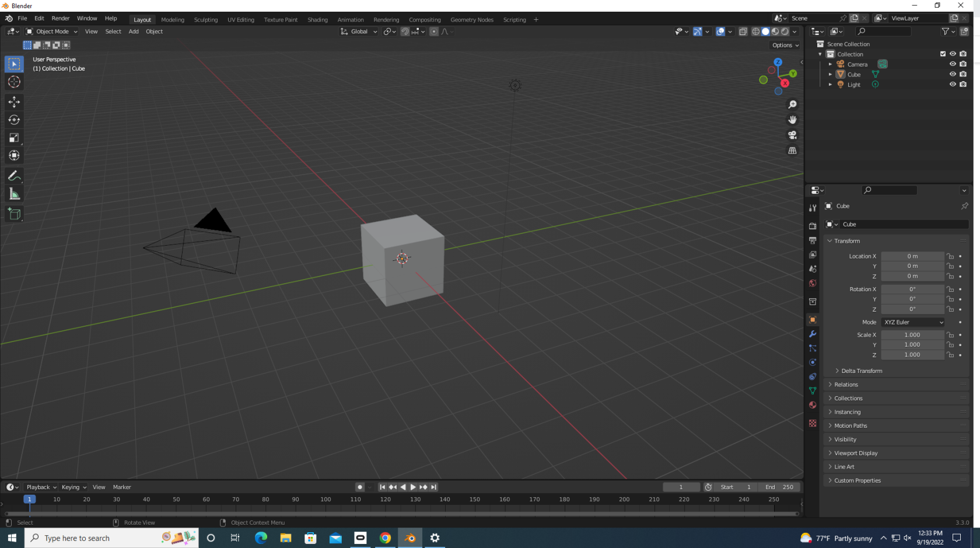This screenshot has height=548, width=980.
Task: Click Marker in timeline header
Action: (122, 487)
